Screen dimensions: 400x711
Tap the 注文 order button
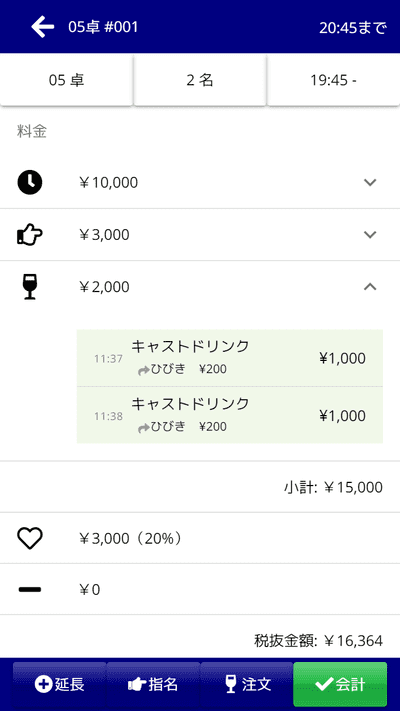tap(247, 684)
